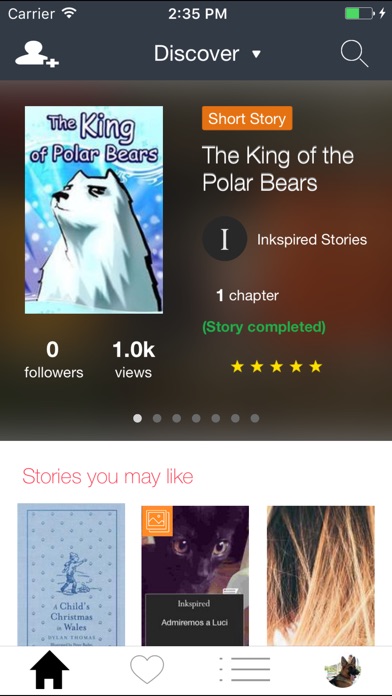Viewport: 392px width, 696px height.
Task: Tap the Discover title menu
Action: (x=197, y=54)
